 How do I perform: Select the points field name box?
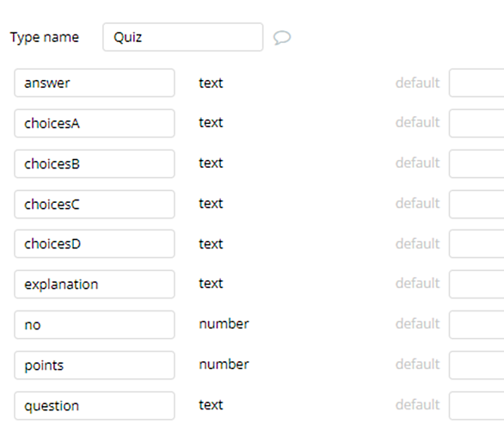pyautogui.click(x=95, y=366)
